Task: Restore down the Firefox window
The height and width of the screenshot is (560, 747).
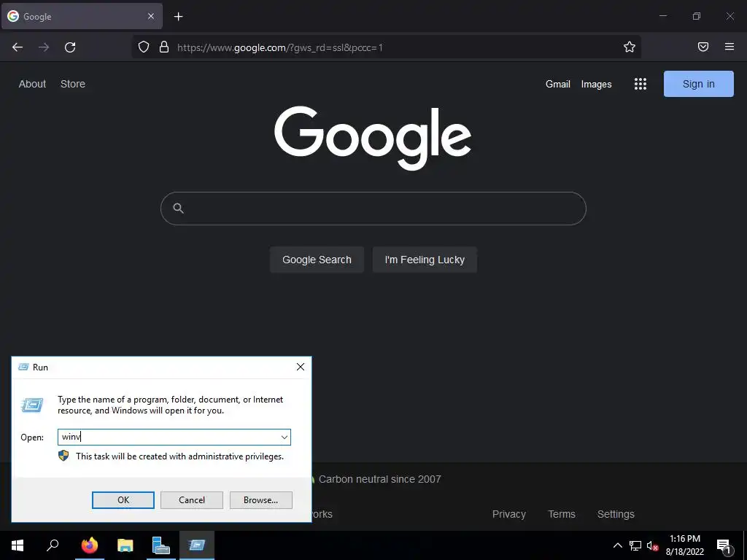Action: tap(697, 16)
